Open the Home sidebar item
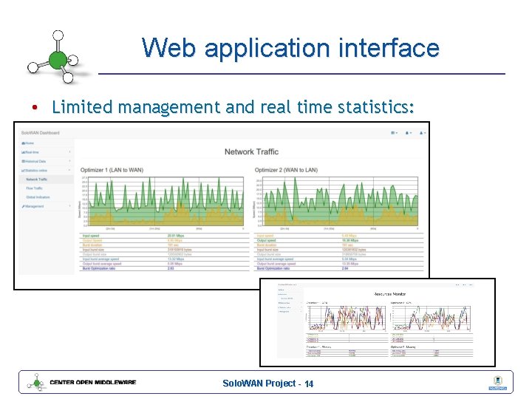The image size is (532, 399). [x=46, y=143]
